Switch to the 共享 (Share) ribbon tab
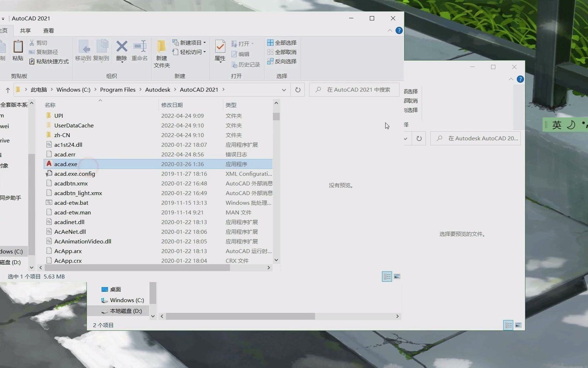 (x=25, y=30)
